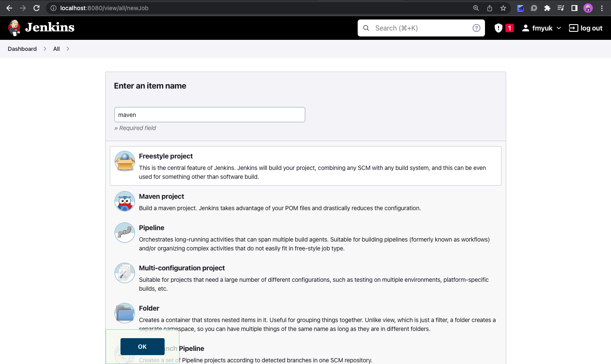The height and width of the screenshot is (364, 611).
Task: Open the search help question mark icon
Action: [x=476, y=28]
